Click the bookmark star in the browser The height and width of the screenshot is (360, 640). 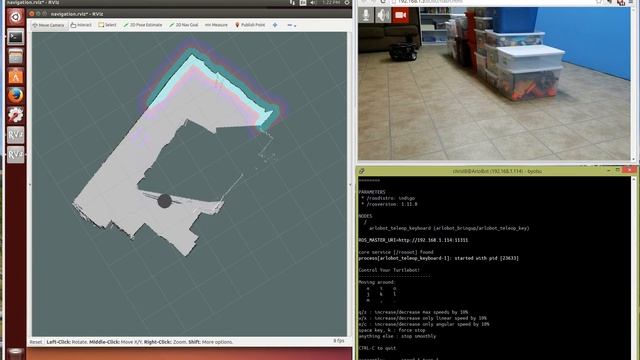pos(598,2)
